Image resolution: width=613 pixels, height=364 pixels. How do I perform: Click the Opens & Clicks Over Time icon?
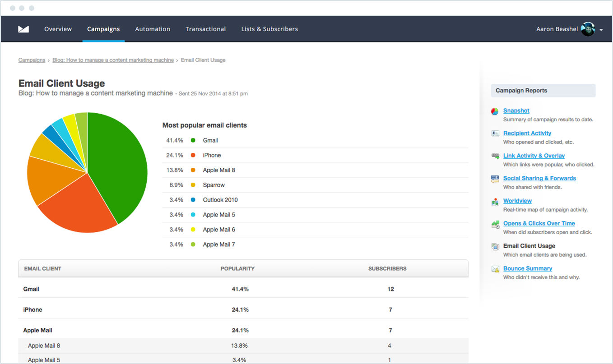click(x=495, y=223)
